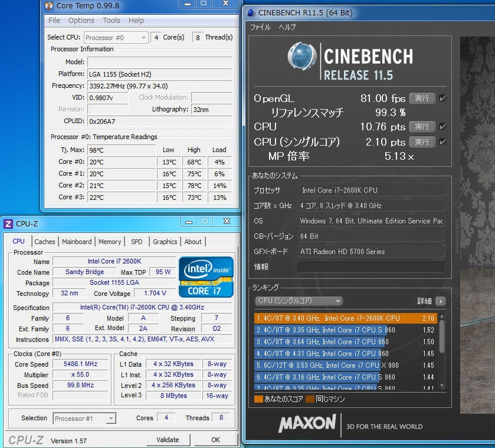Click the Name field Intel Core i7 2600K
495x448 pixels.
(114, 262)
